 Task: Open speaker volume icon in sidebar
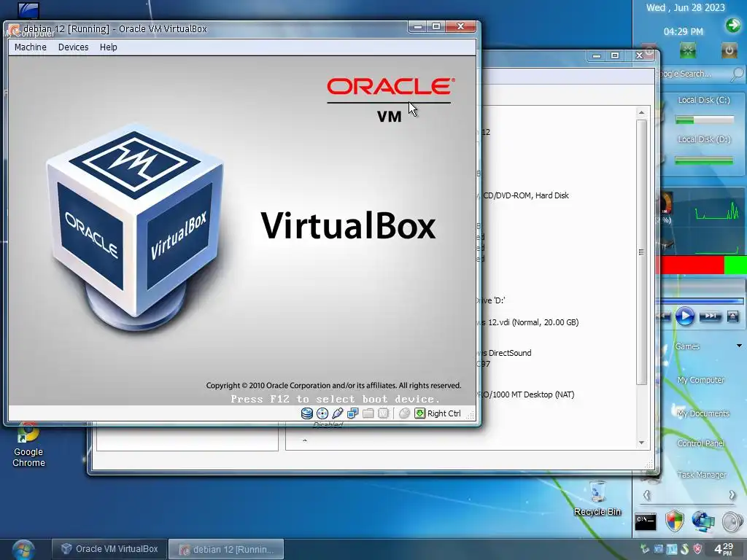pos(732,522)
